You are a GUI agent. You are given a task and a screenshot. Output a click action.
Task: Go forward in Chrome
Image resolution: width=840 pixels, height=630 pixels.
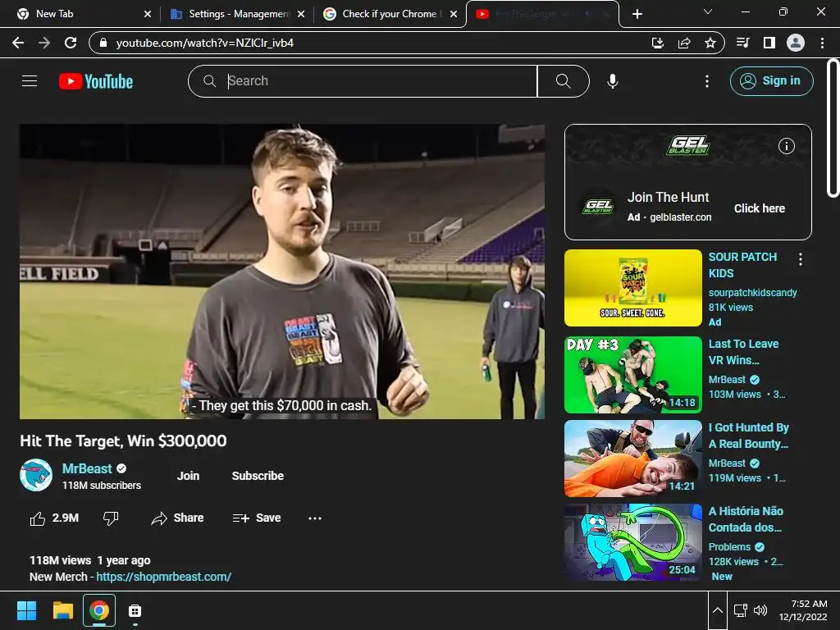44,43
